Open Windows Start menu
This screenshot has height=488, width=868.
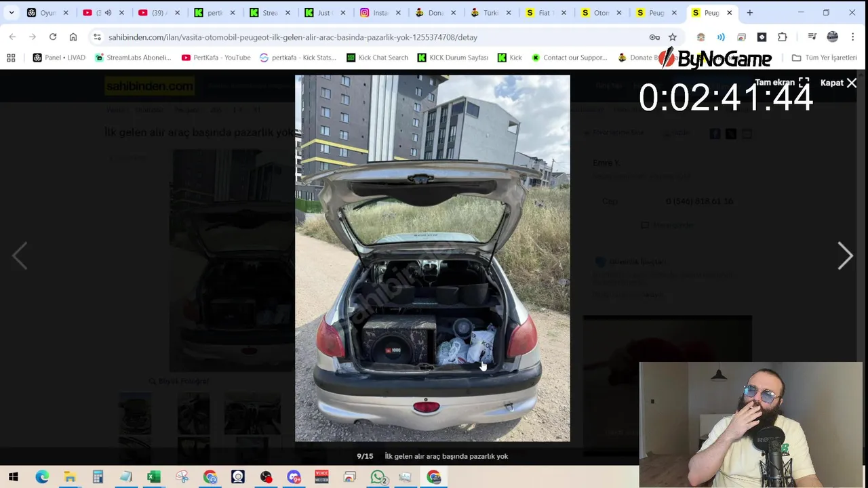click(14, 477)
